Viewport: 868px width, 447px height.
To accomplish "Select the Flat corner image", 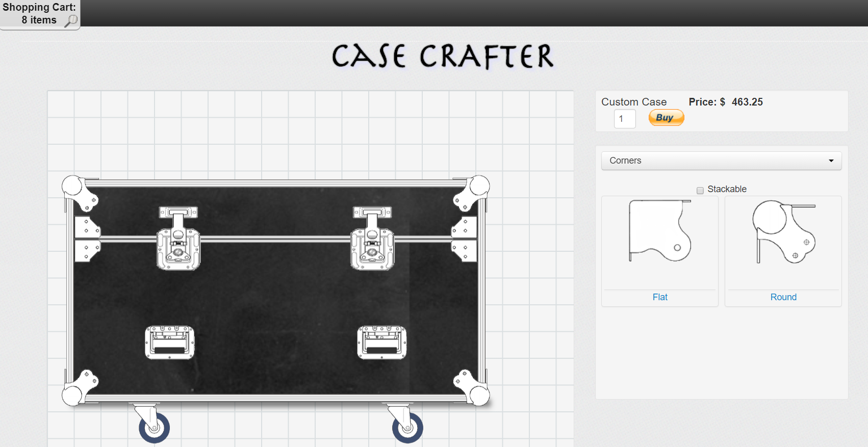I will click(659, 231).
